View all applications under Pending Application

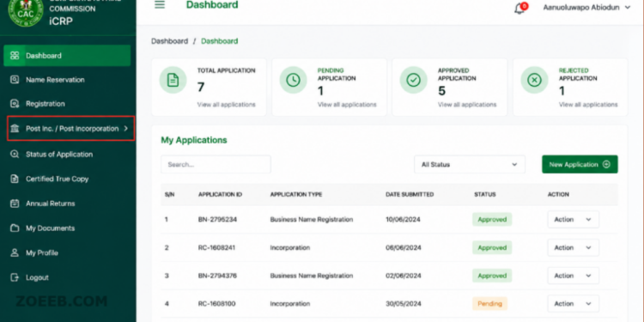tap(347, 105)
